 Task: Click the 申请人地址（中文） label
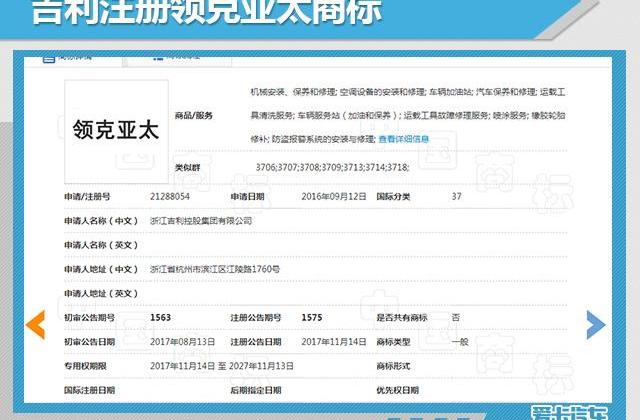(102, 269)
